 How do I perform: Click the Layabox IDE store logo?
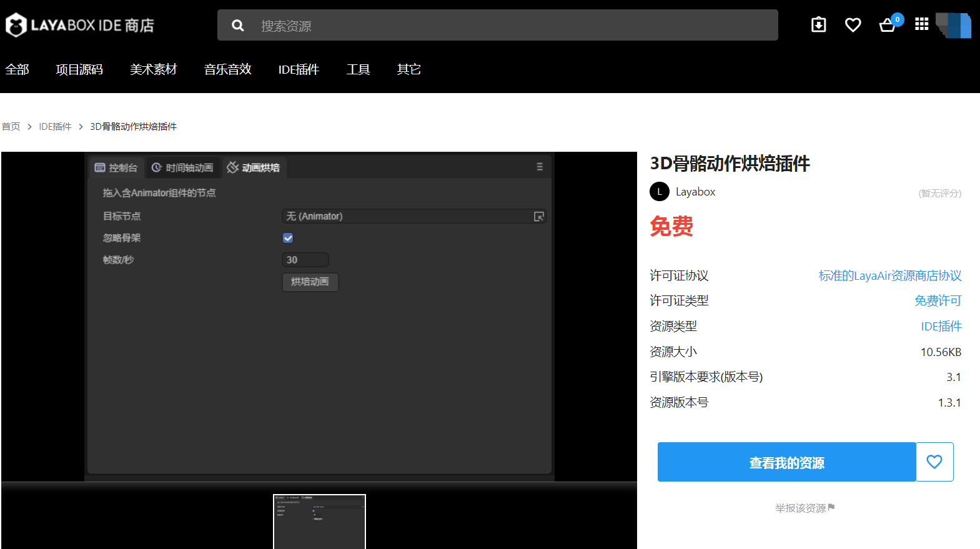pyautogui.click(x=80, y=25)
